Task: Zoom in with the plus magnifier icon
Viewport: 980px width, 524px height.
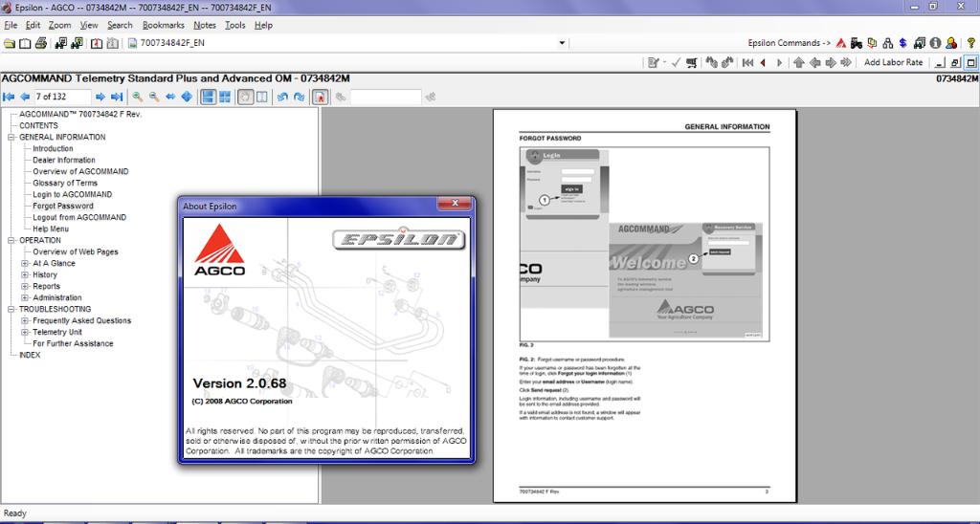Action: (138, 97)
